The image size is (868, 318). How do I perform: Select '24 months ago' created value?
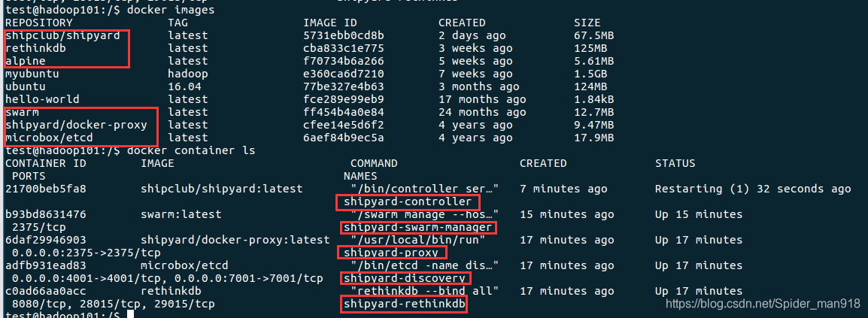(482, 112)
